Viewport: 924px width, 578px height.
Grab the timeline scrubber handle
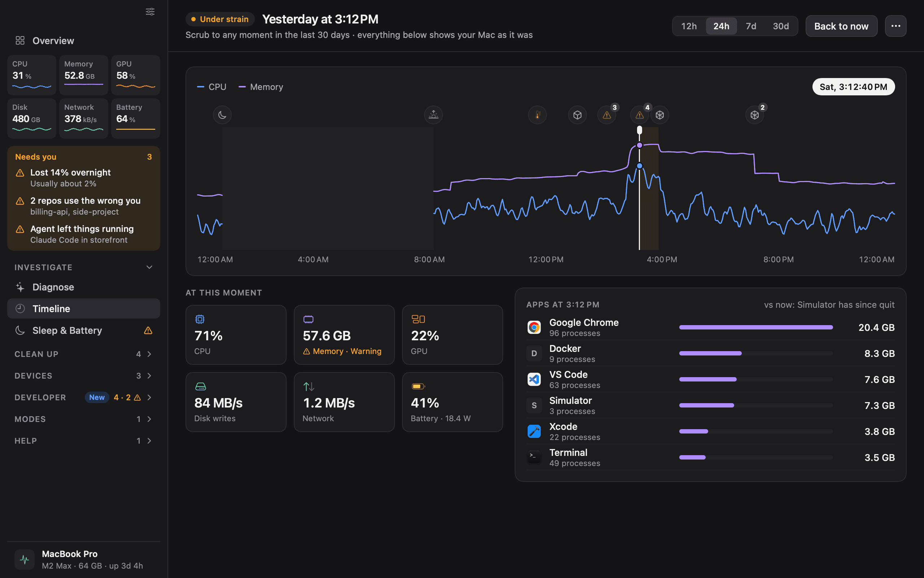[640, 130]
